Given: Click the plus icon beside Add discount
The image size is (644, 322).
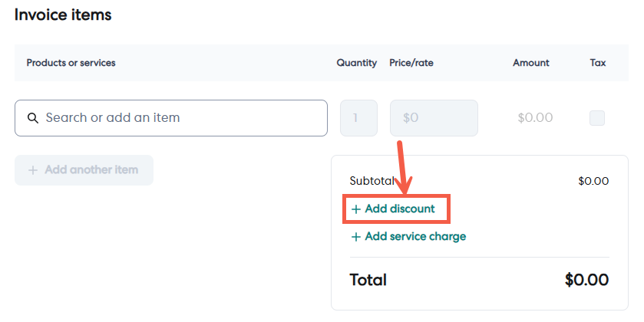Looking at the screenshot, I should 355,209.
